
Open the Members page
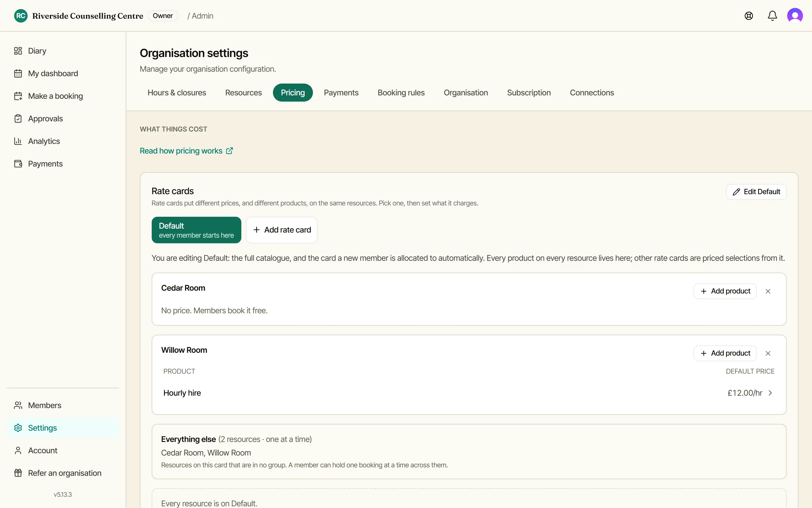(63, 405)
